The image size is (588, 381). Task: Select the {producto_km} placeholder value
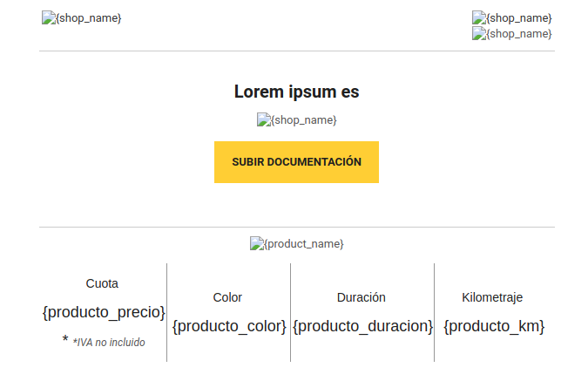tap(494, 326)
